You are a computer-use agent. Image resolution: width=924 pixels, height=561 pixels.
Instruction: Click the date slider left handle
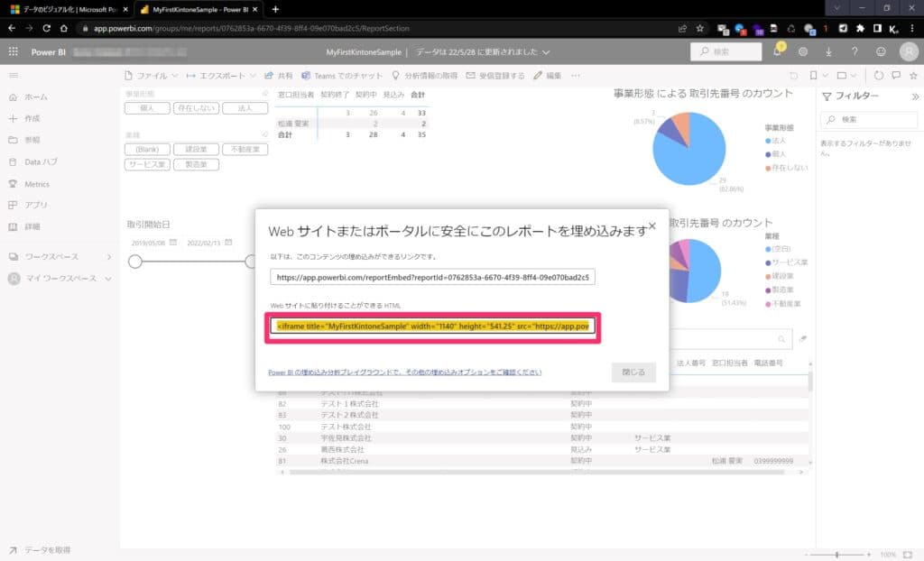tap(135, 262)
